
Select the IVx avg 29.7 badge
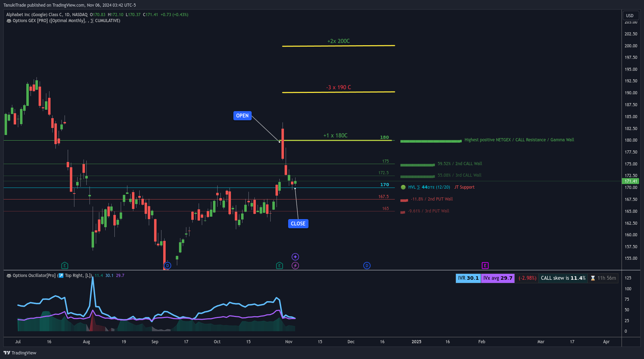[498, 278]
